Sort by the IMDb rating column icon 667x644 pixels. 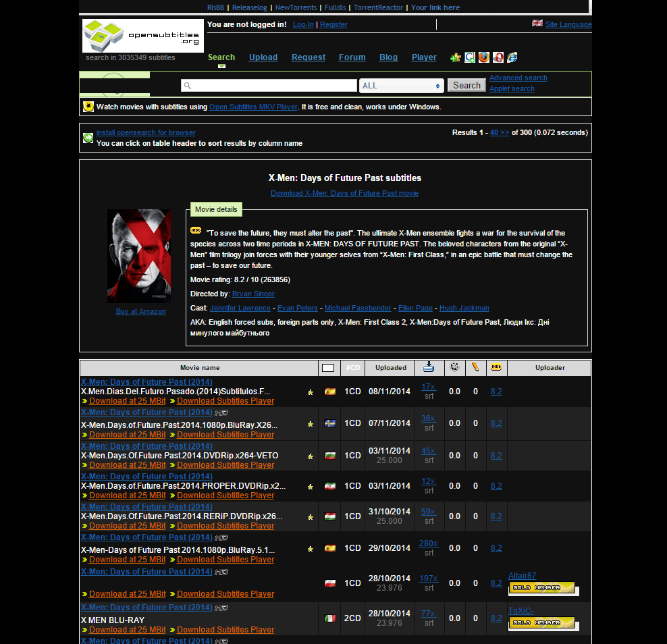pos(496,367)
